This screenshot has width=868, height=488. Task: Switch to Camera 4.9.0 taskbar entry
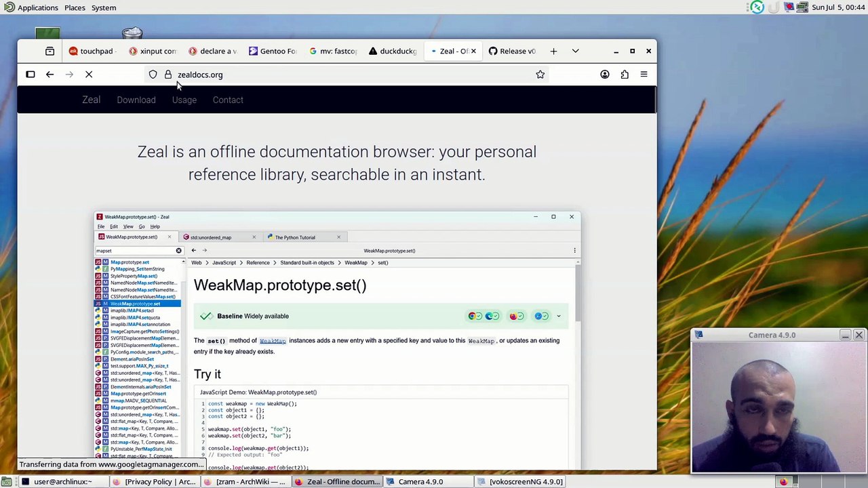(427, 482)
